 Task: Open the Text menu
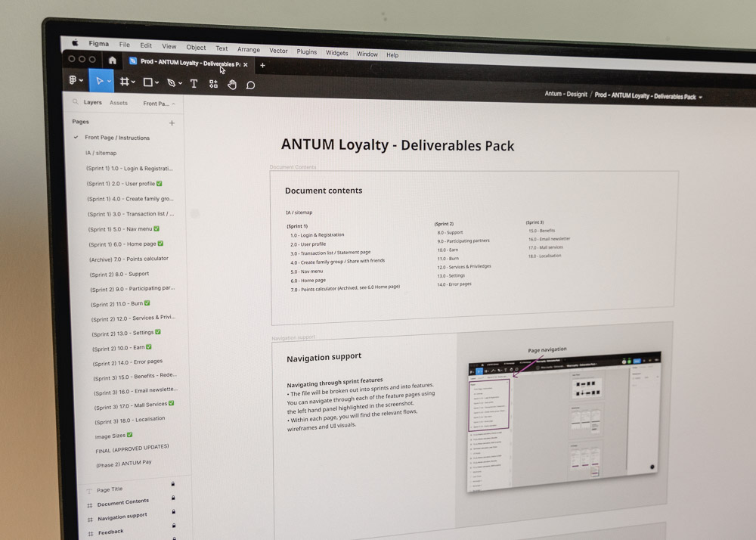[222, 48]
